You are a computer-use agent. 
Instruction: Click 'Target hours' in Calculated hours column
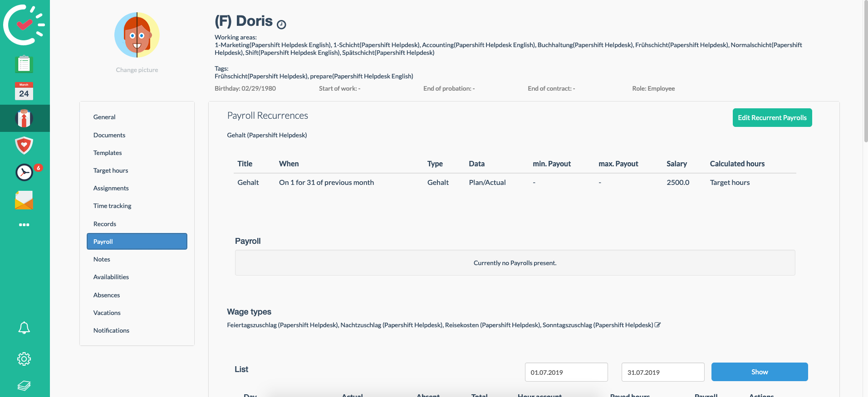click(730, 182)
